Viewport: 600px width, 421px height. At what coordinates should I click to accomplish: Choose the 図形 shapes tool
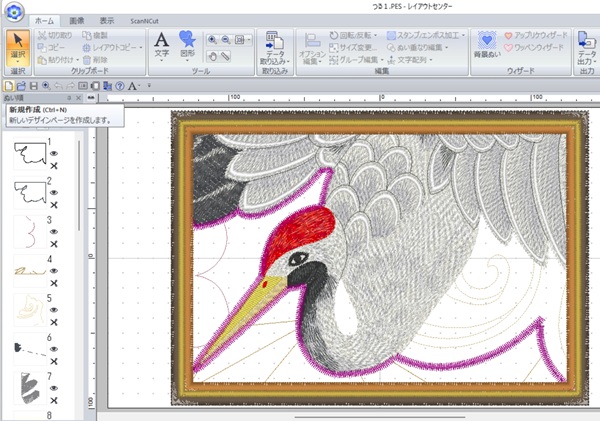[x=187, y=47]
